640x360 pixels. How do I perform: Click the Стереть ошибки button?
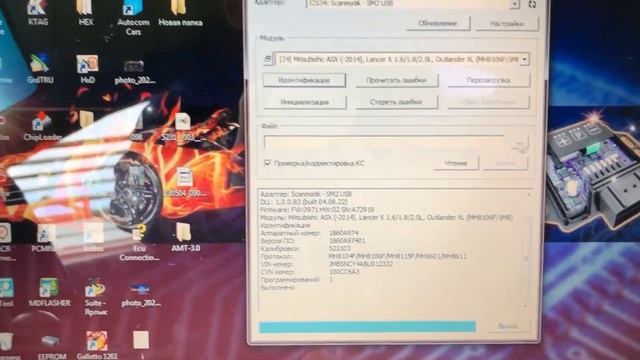click(396, 102)
